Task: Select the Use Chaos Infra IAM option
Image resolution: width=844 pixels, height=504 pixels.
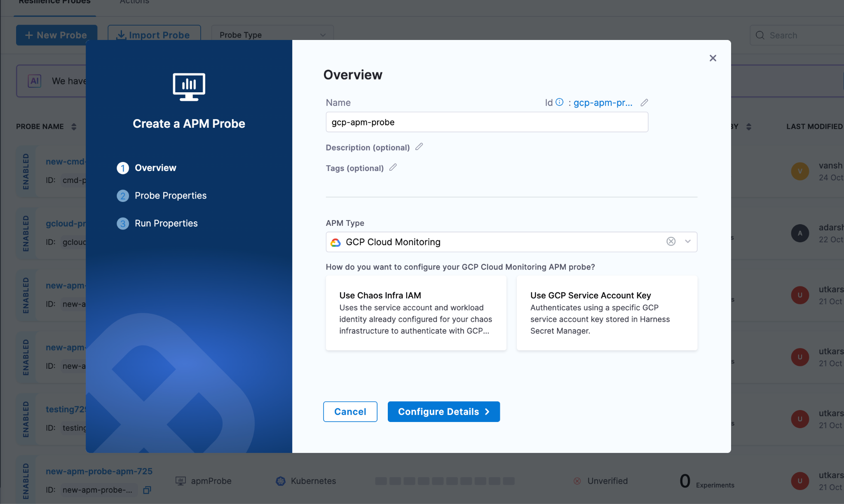Action: (416, 313)
